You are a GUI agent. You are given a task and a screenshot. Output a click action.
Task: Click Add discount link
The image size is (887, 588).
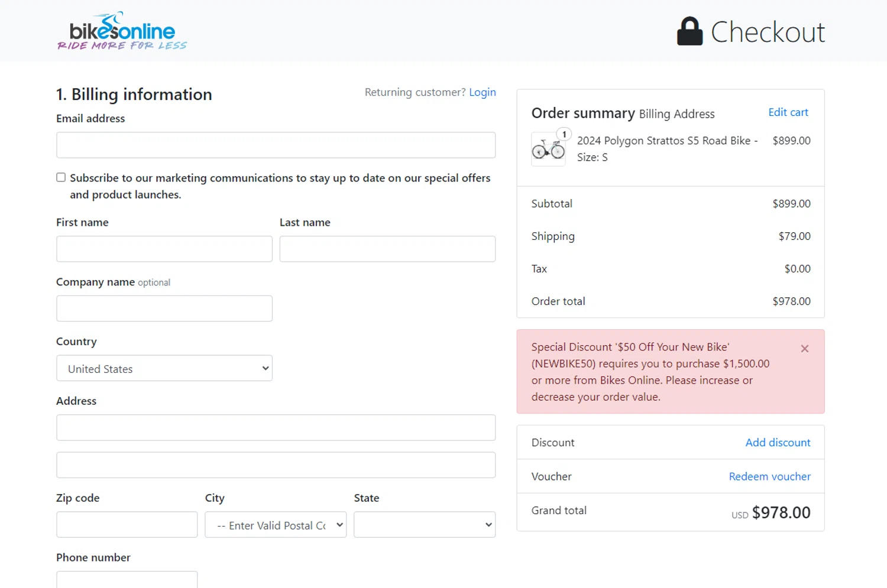coord(777,443)
